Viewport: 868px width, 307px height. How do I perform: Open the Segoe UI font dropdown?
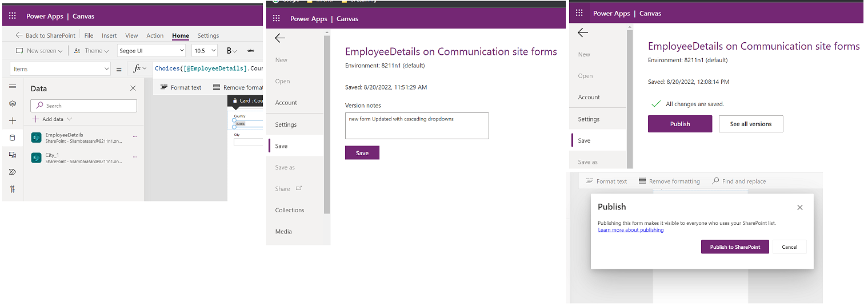click(x=151, y=51)
